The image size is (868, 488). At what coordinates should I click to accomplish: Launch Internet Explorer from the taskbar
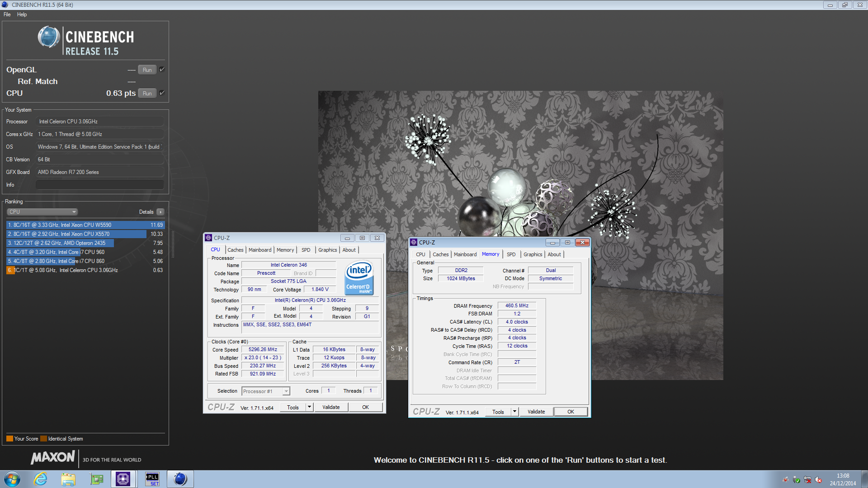41,479
